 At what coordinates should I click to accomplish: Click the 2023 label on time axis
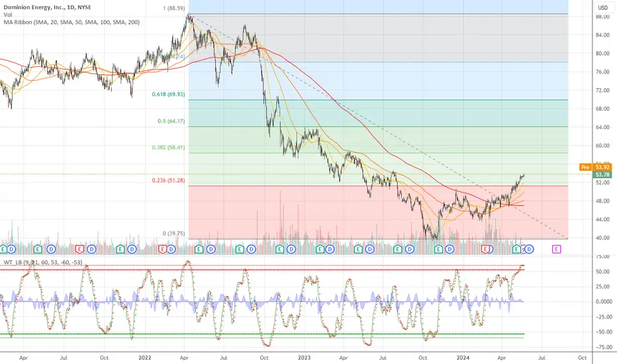304,357
